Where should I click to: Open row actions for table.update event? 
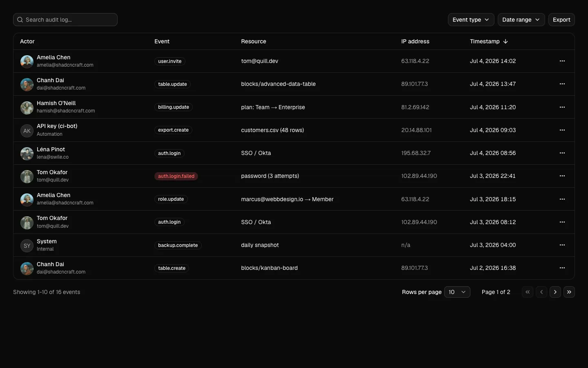(562, 84)
